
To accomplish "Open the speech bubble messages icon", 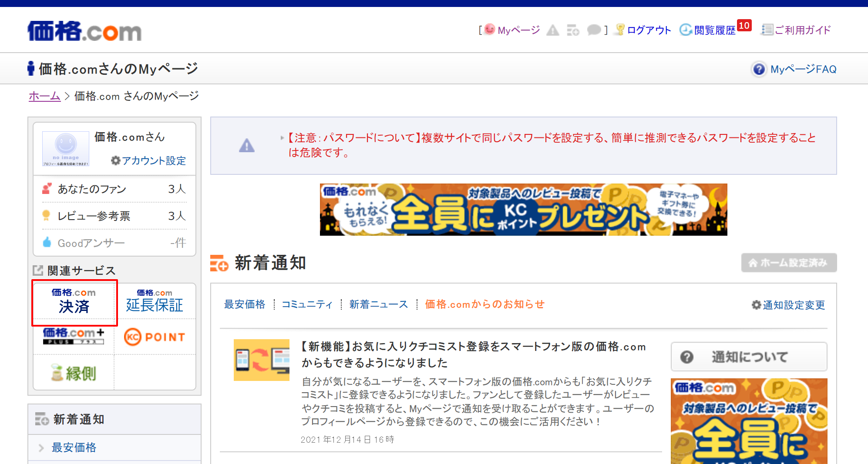I will click(x=593, y=30).
